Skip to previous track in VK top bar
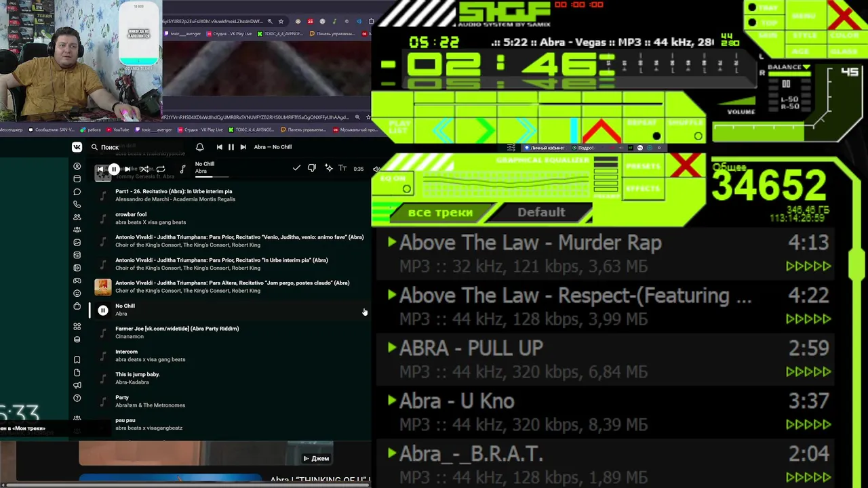The width and height of the screenshot is (868, 488). 219,147
